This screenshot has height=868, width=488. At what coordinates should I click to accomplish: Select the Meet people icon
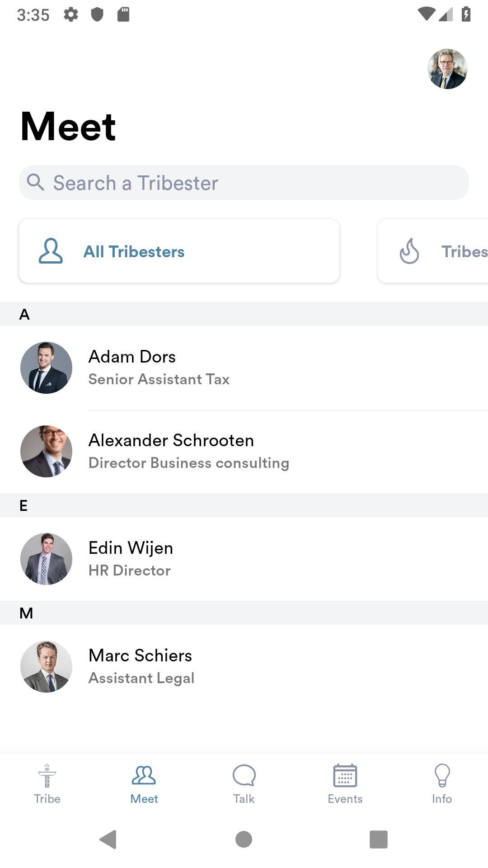(x=144, y=775)
